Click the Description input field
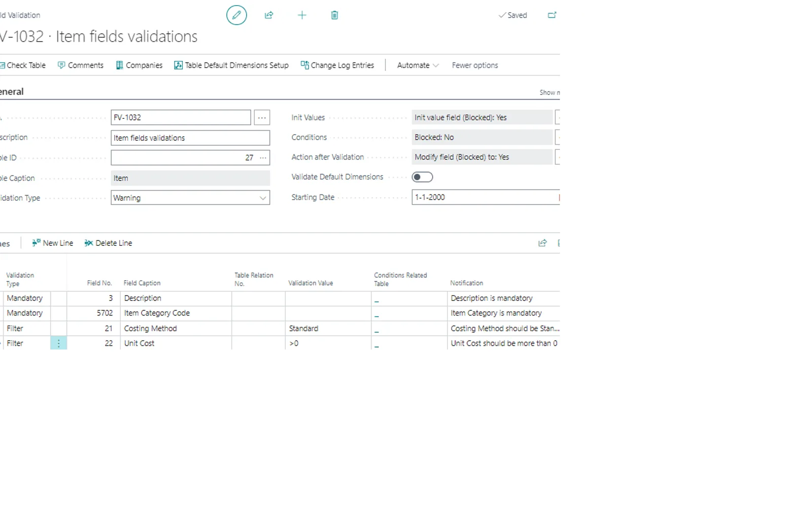This screenshot has width=812, height=508. (190, 138)
